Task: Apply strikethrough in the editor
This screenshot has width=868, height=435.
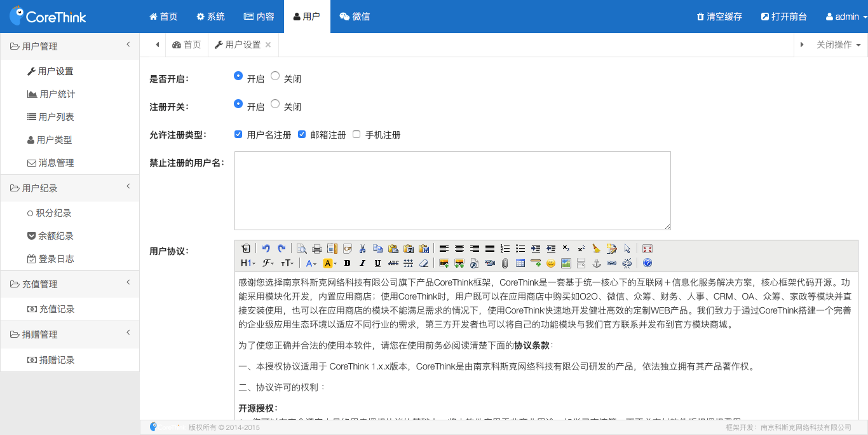Action: 393,263
